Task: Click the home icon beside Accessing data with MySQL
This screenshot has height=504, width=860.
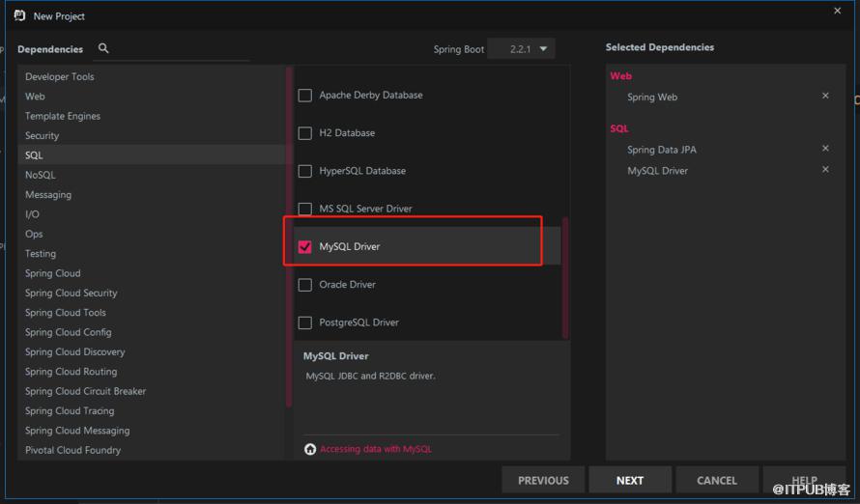Action: click(x=310, y=449)
